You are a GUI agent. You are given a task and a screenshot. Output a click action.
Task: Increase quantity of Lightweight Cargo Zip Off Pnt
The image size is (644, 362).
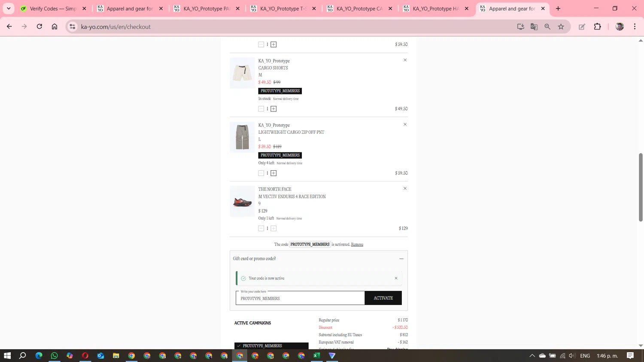(273, 173)
